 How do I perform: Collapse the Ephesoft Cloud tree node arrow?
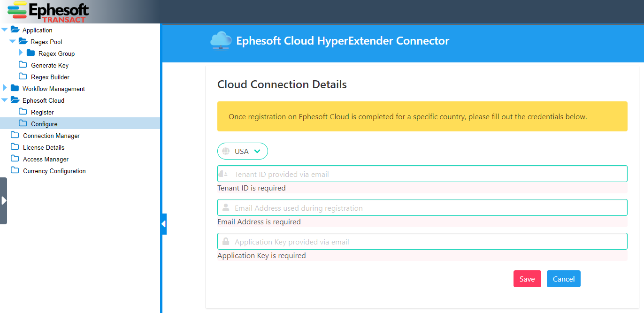pos(5,100)
